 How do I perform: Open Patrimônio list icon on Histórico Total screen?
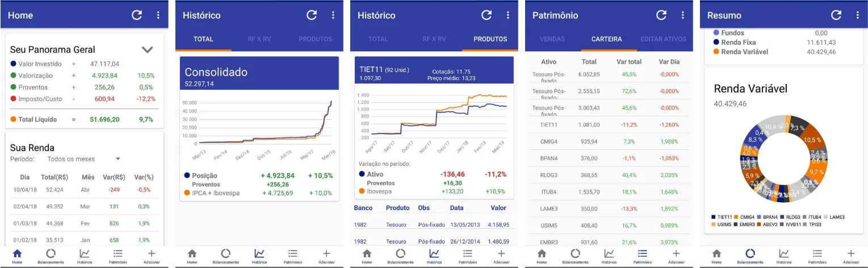(293, 256)
